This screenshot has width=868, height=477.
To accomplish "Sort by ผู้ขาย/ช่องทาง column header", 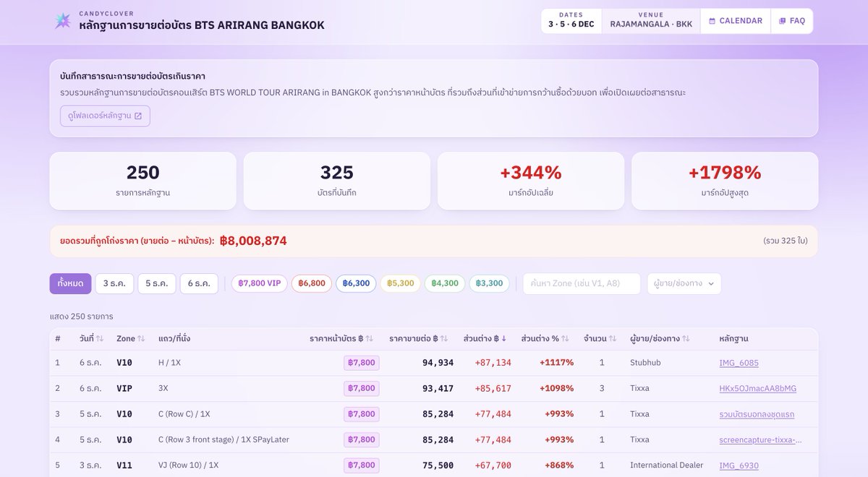I will tap(660, 338).
